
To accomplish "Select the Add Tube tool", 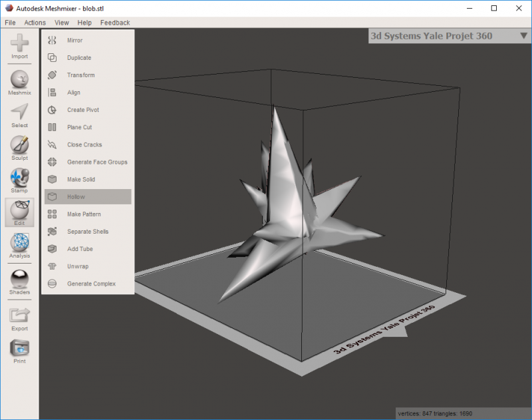I will tap(88, 249).
